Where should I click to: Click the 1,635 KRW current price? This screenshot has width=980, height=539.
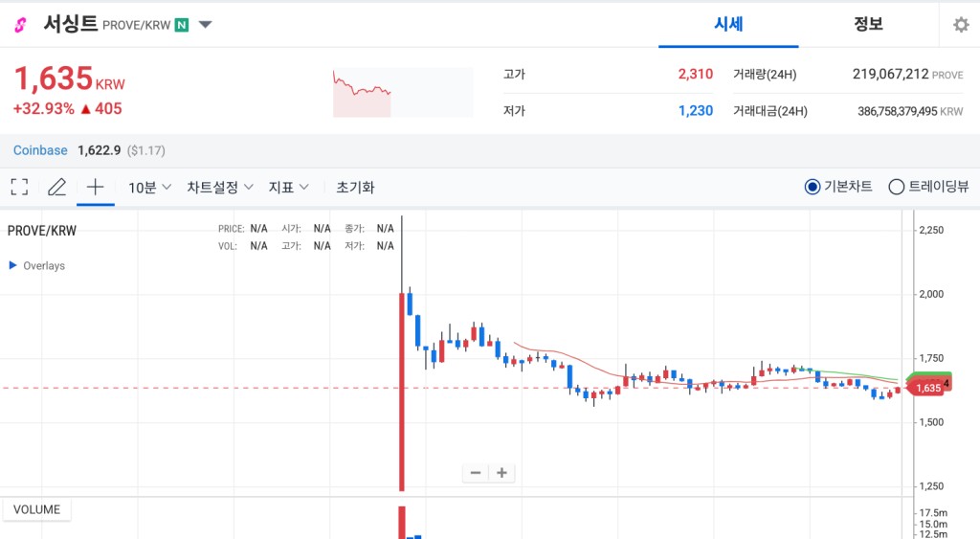click(x=69, y=79)
